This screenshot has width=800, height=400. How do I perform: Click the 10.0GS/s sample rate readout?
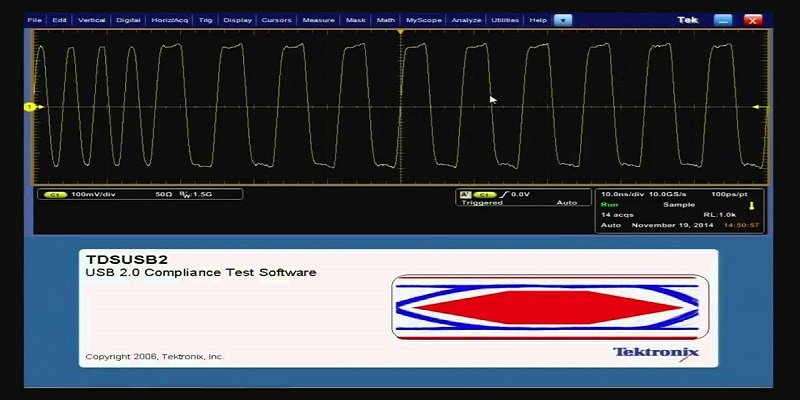tap(668, 194)
